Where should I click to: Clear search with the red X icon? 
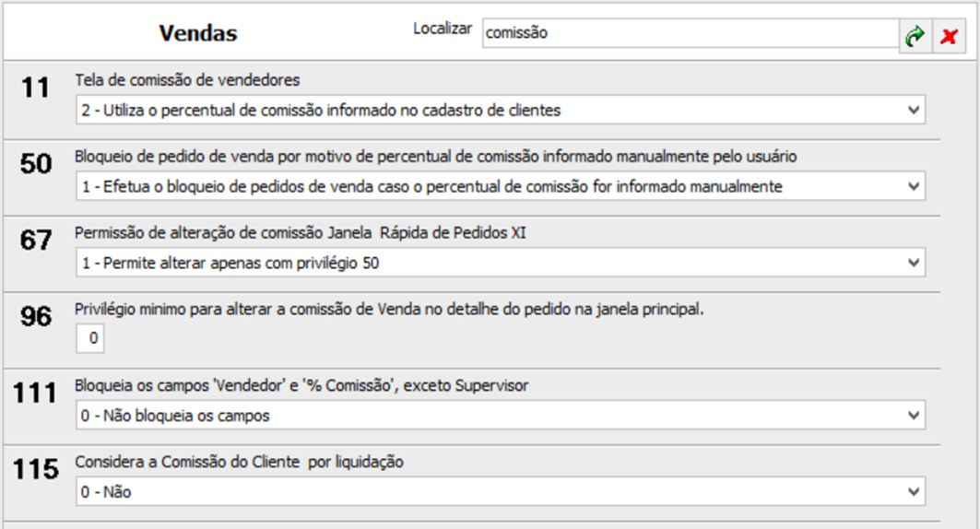coord(949,36)
